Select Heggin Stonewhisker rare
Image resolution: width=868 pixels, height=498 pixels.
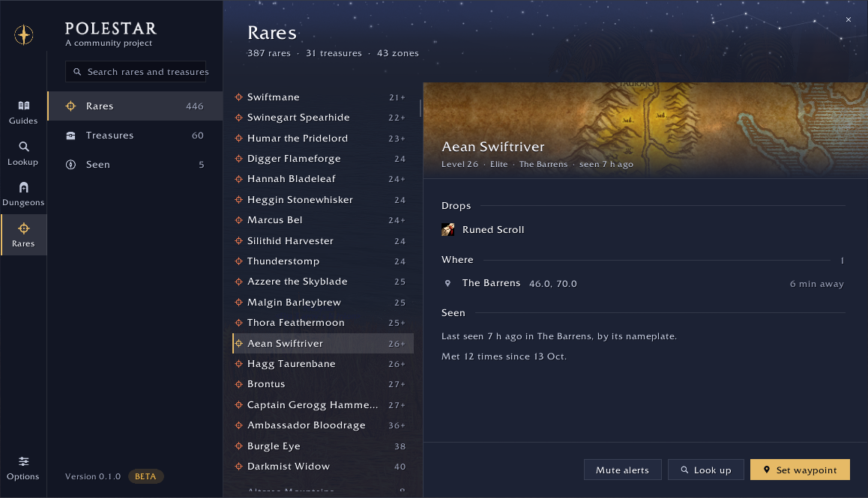pyautogui.click(x=323, y=199)
